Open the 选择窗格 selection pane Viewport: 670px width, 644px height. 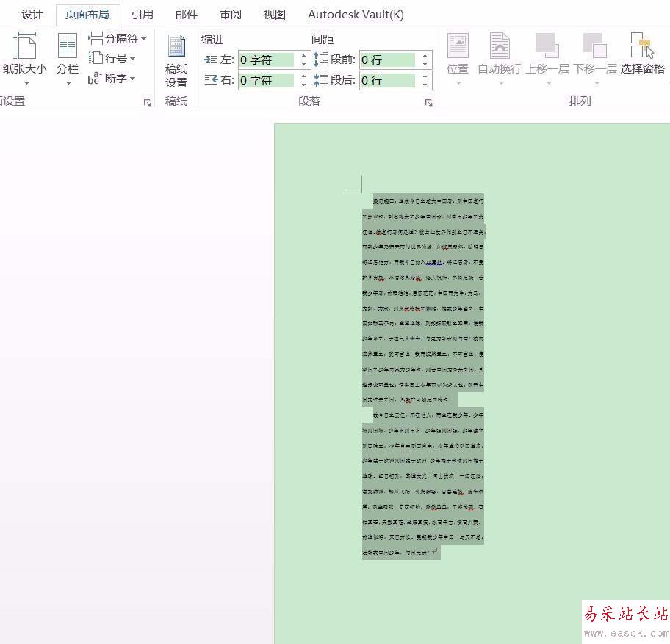(x=642, y=54)
